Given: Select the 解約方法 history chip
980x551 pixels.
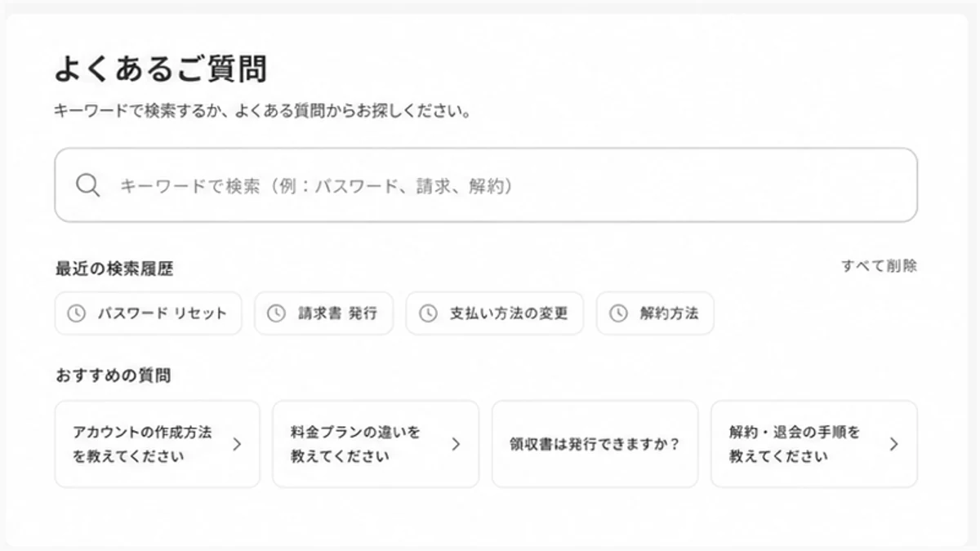Looking at the screenshot, I should click(655, 313).
